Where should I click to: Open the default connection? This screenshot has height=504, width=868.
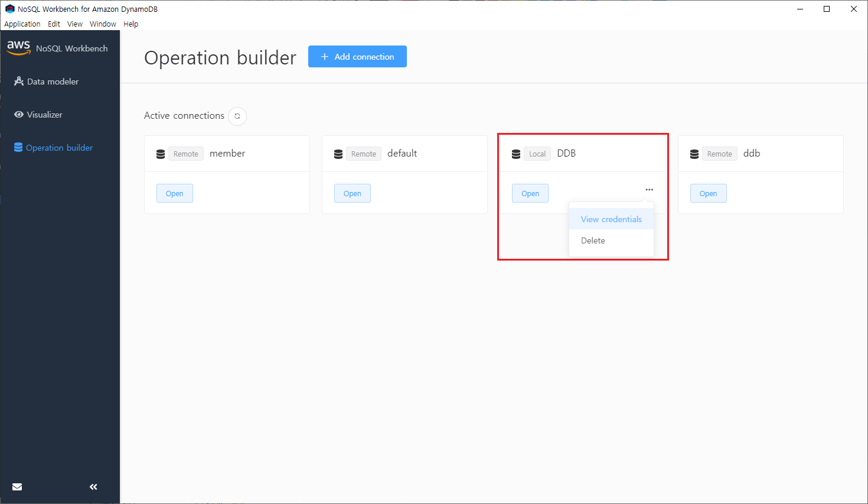pos(353,193)
